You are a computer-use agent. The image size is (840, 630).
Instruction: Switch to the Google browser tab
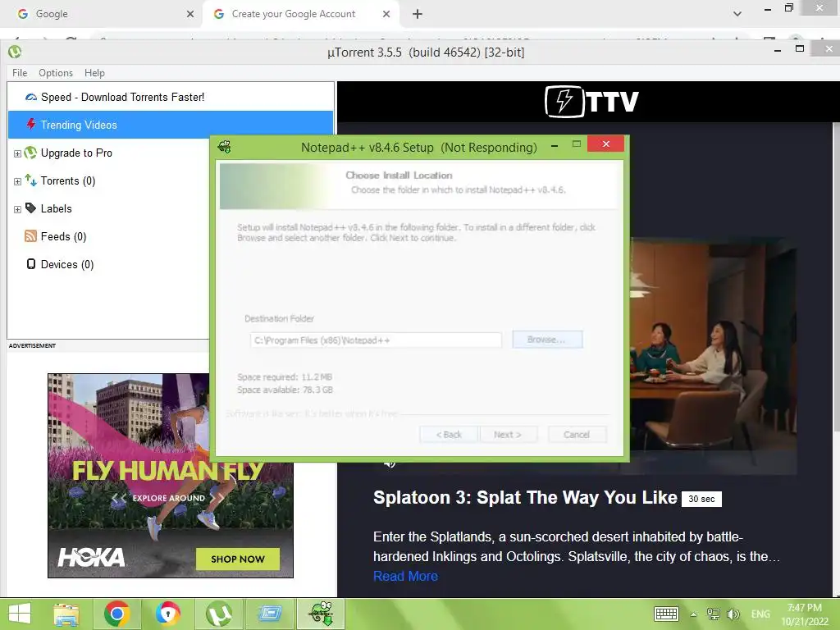click(101, 14)
